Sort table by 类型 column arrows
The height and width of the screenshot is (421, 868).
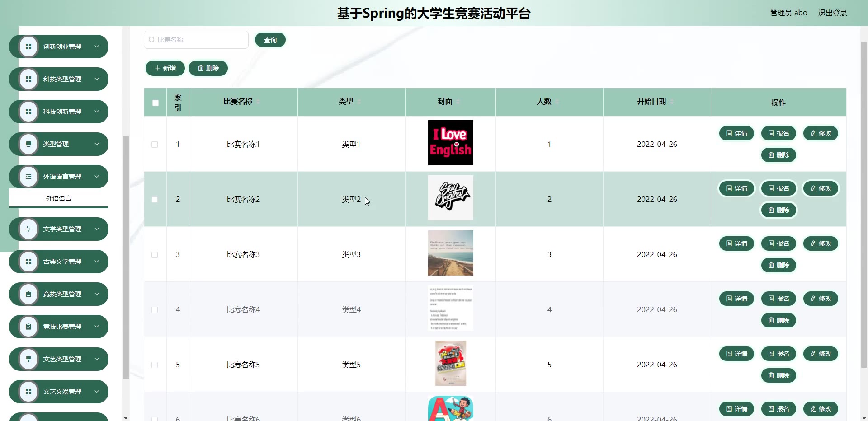359,102
